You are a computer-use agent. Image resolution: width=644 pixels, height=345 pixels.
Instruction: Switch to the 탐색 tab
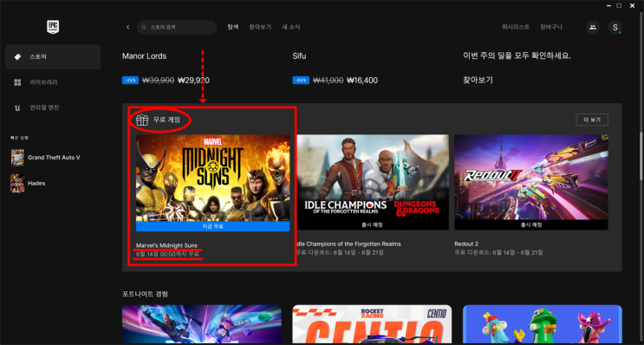[233, 27]
